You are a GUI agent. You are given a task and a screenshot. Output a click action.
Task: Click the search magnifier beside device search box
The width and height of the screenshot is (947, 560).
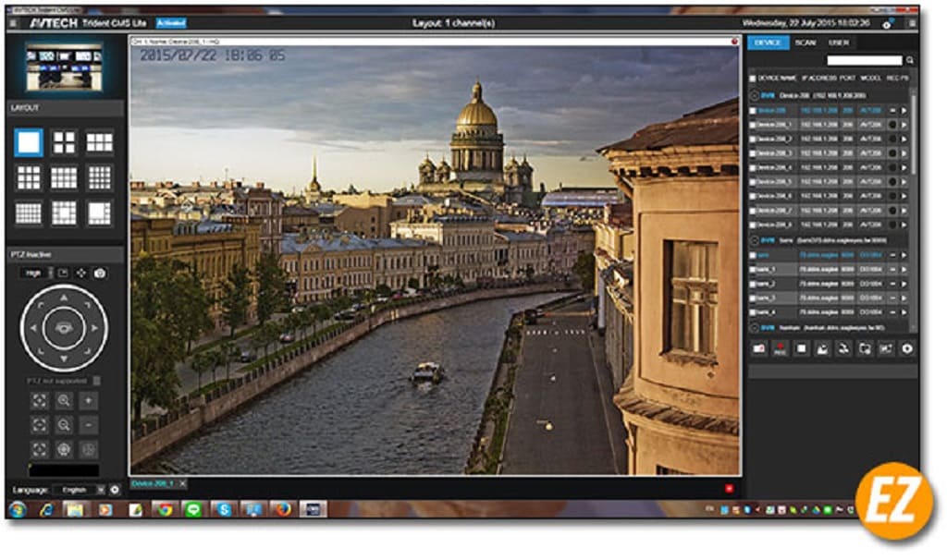click(x=910, y=60)
